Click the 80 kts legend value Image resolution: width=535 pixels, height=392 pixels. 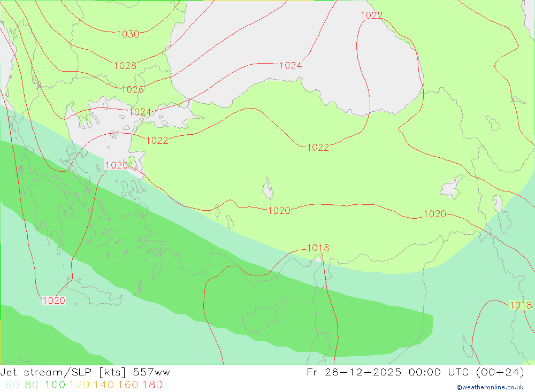click(32, 385)
